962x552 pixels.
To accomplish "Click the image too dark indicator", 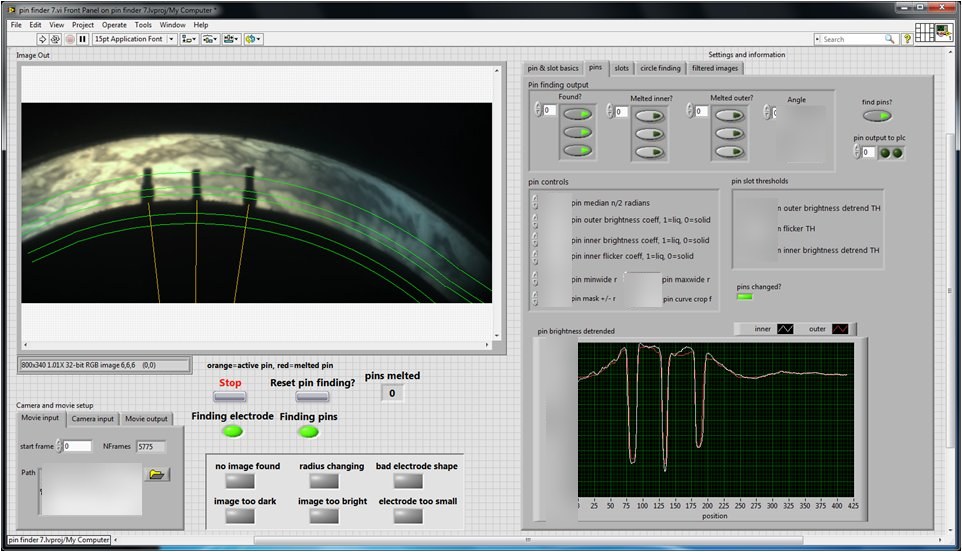I will [x=240, y=516].
